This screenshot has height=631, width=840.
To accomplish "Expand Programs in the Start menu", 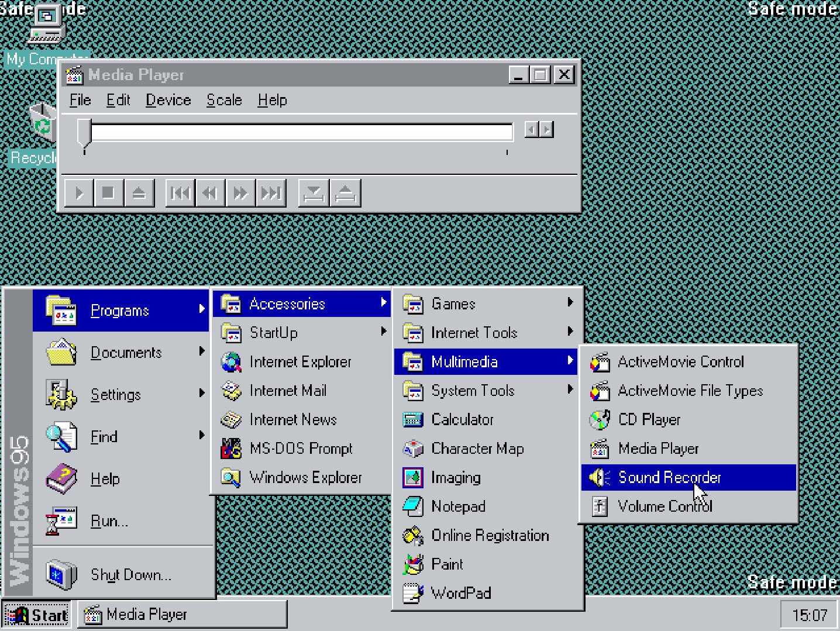I will pos(121,311).
